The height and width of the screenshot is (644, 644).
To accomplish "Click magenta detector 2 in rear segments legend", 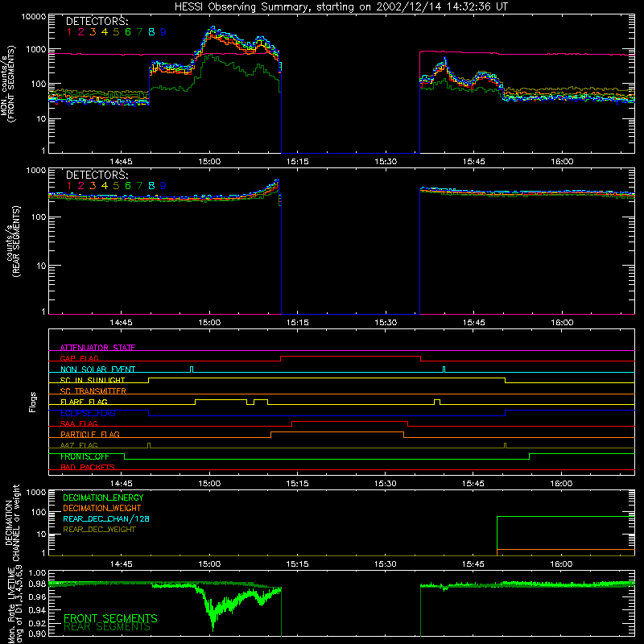I will tap(81, 186).
